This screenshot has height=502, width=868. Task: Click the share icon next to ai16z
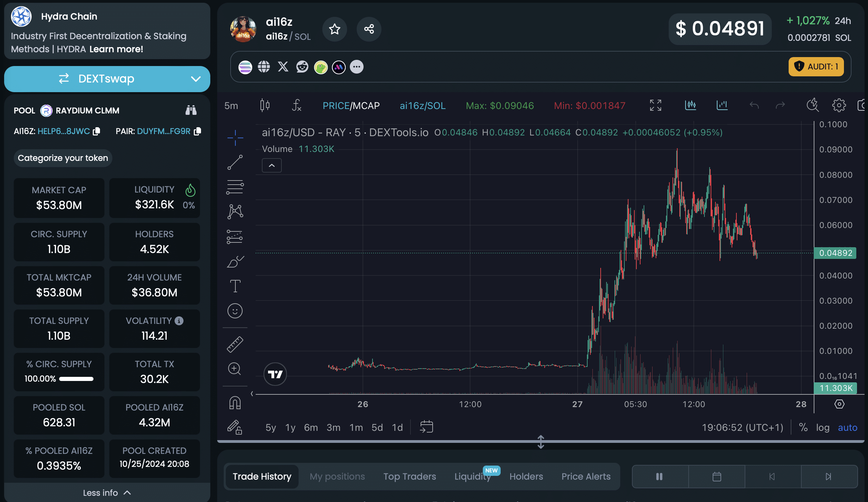point(369,29)
